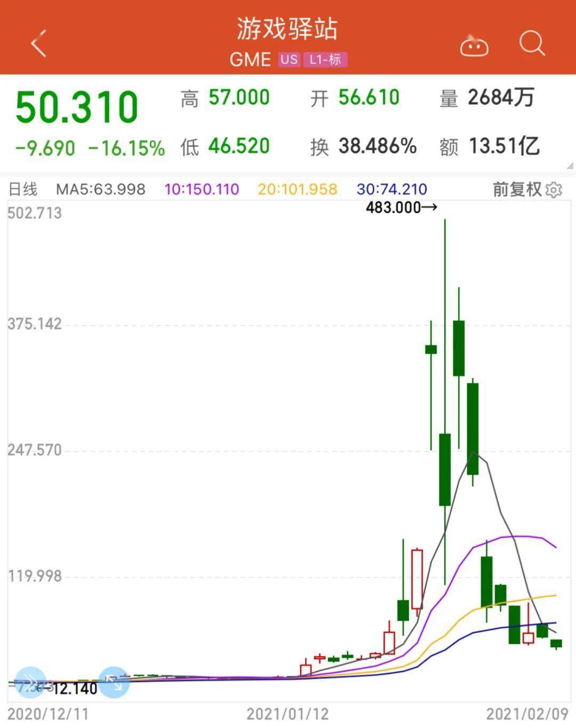Tap the L1-标 quote level badge
Screen dimensions: 576x728
[325, 59]
